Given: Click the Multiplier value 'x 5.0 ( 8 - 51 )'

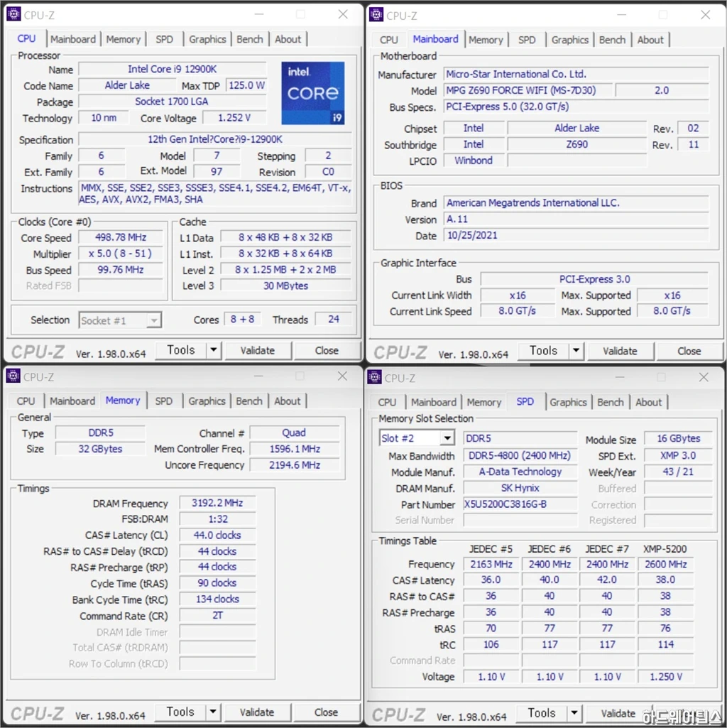Looking at the screenshot, I should pyautogui.click(x=121, y=254).
